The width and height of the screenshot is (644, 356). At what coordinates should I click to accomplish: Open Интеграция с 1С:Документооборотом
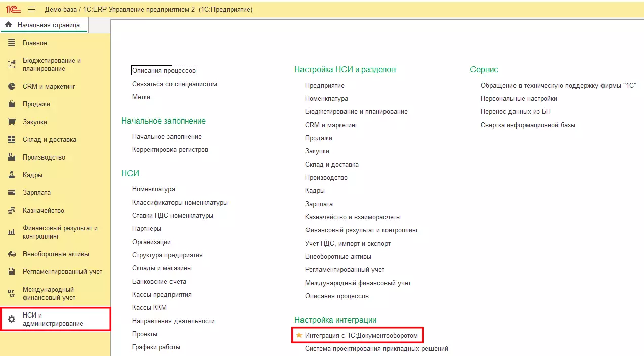[362, 336]
